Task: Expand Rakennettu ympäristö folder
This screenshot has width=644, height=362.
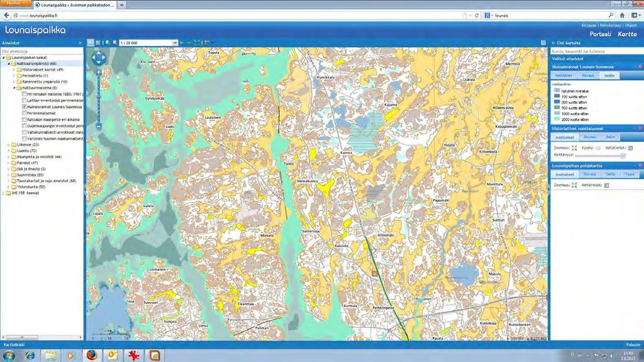Action: tap(14, 82)
